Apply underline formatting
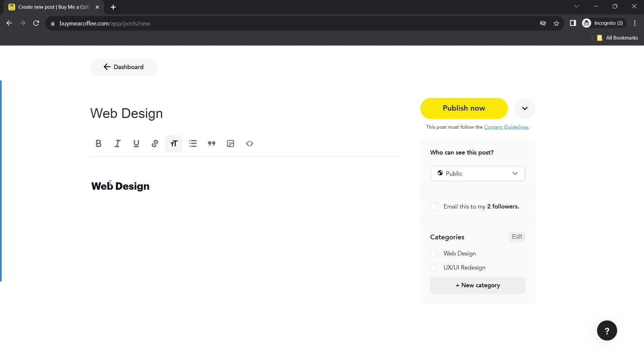The width and height of the screenshot is (644, 362). point(136,144)
